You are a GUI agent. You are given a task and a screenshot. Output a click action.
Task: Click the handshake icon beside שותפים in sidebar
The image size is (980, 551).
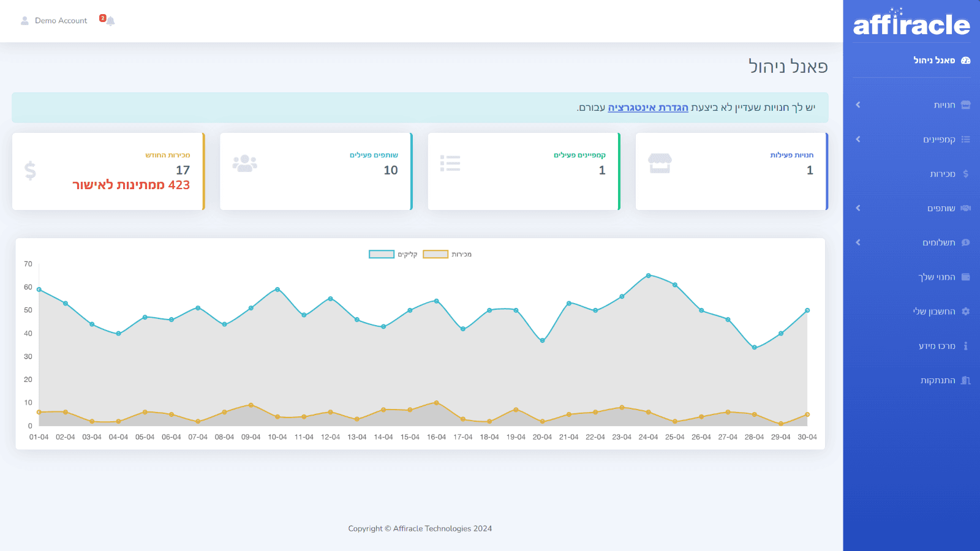coord(966,208)
